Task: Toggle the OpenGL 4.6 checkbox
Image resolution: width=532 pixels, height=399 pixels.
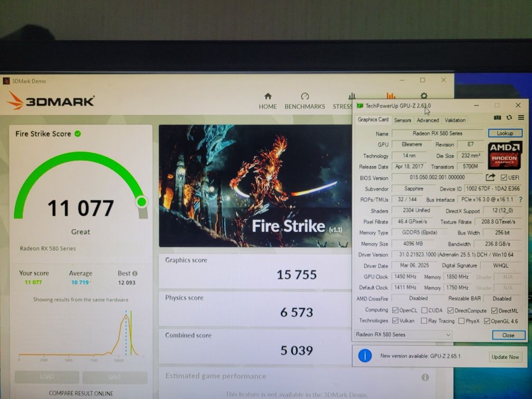Action: (487, 321)
